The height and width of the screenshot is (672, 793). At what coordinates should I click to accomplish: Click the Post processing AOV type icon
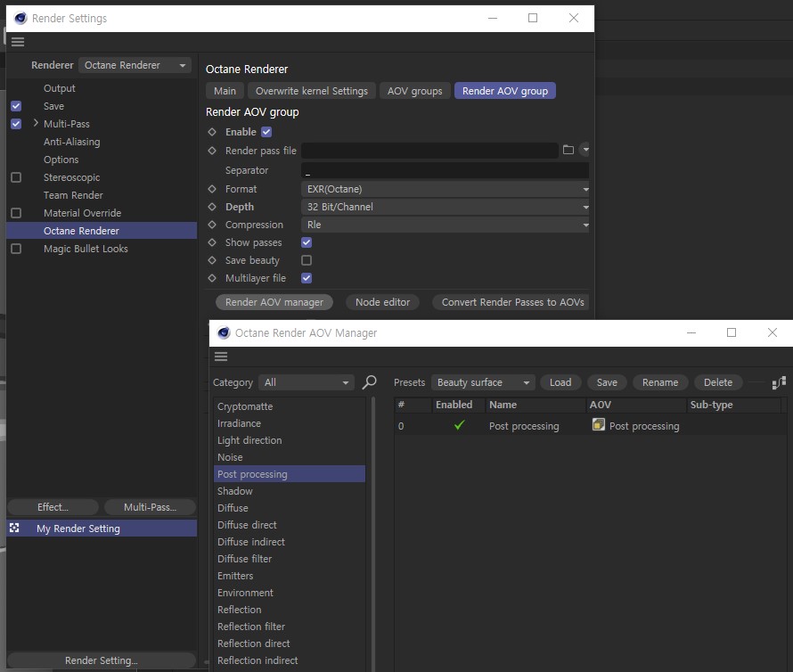[598, 424]
